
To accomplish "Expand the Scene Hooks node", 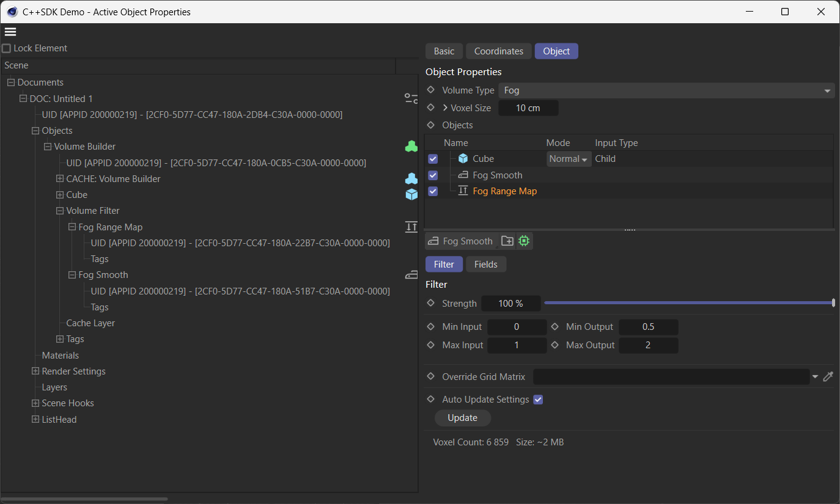I will click(x=35, y=403).
